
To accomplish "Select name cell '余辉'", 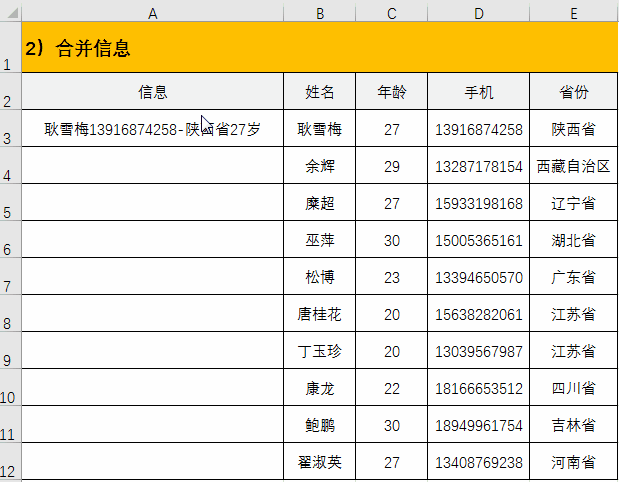I will [x=319, y=165].
